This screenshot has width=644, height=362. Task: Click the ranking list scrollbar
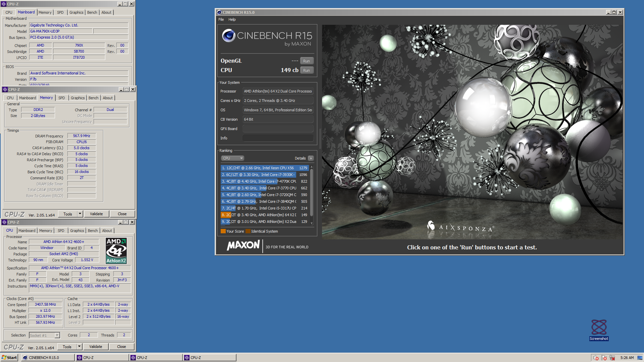pyautogui.click(x=312, y=195)
